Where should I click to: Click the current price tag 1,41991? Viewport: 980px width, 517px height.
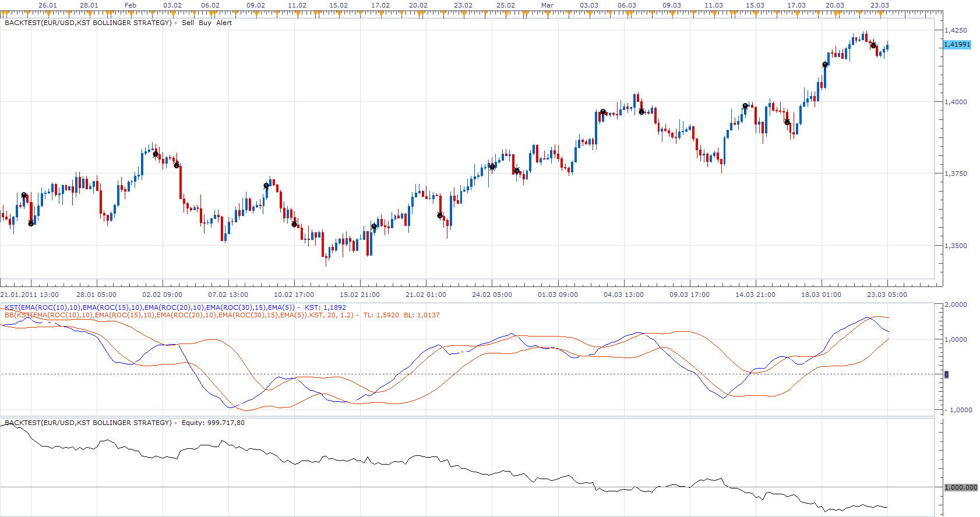point(957,44)
